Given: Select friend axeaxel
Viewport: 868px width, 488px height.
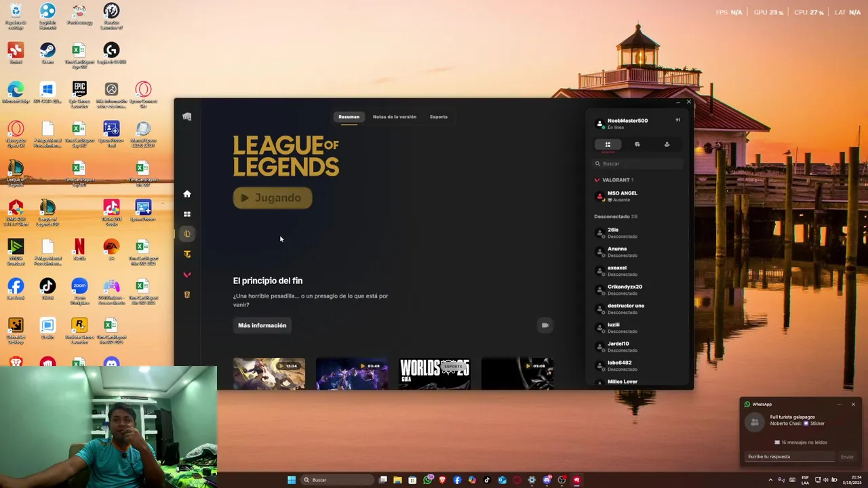Looking at the screenshot, I should [637, 270].
